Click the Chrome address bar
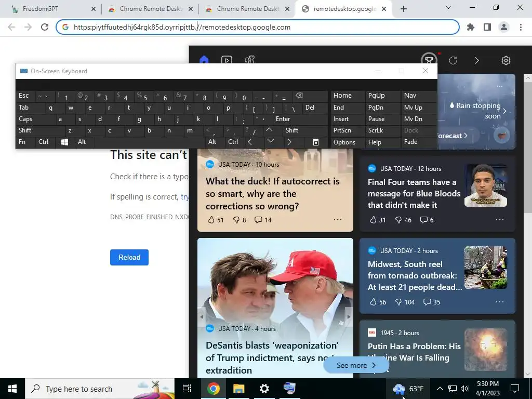532x399 pixels. tap(258, 27)
